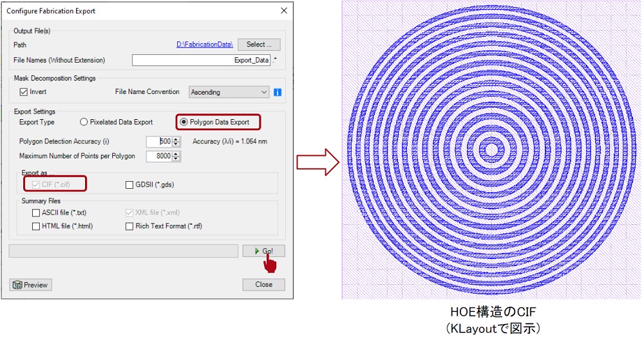Toggle the XML file (*.xml) checkbox

pos(129,213)
